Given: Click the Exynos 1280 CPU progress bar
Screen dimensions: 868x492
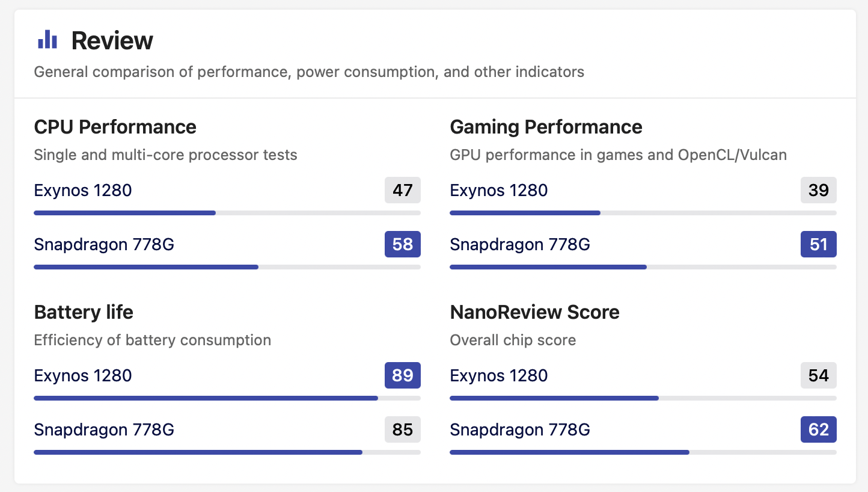Looking at the screenshot, I should pos(227,213).
